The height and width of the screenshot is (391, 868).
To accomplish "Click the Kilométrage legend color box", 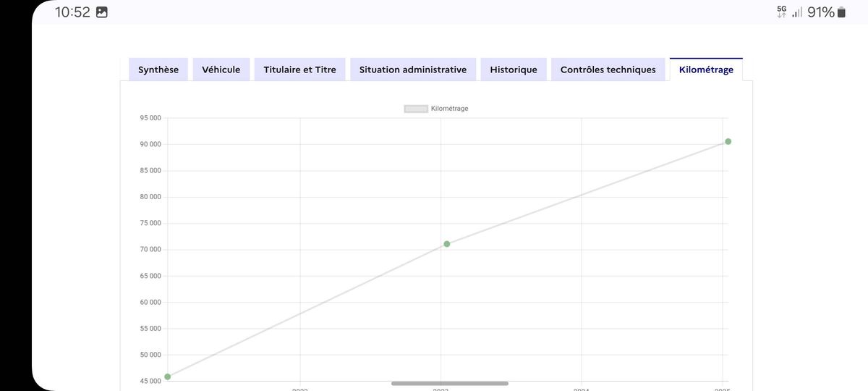I will click(x=416, y=109).
